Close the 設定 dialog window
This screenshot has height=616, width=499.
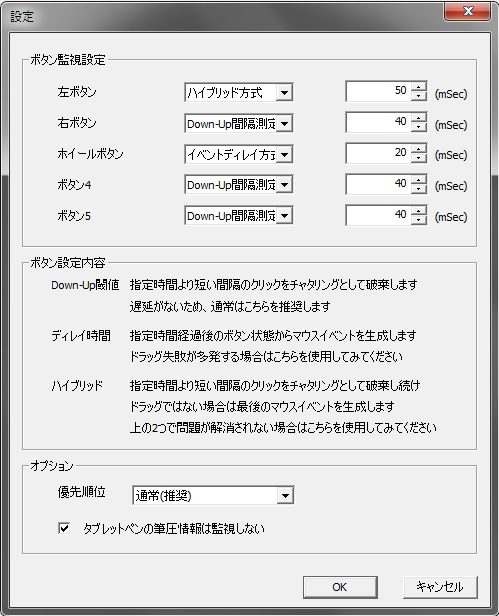coord(468,11)
